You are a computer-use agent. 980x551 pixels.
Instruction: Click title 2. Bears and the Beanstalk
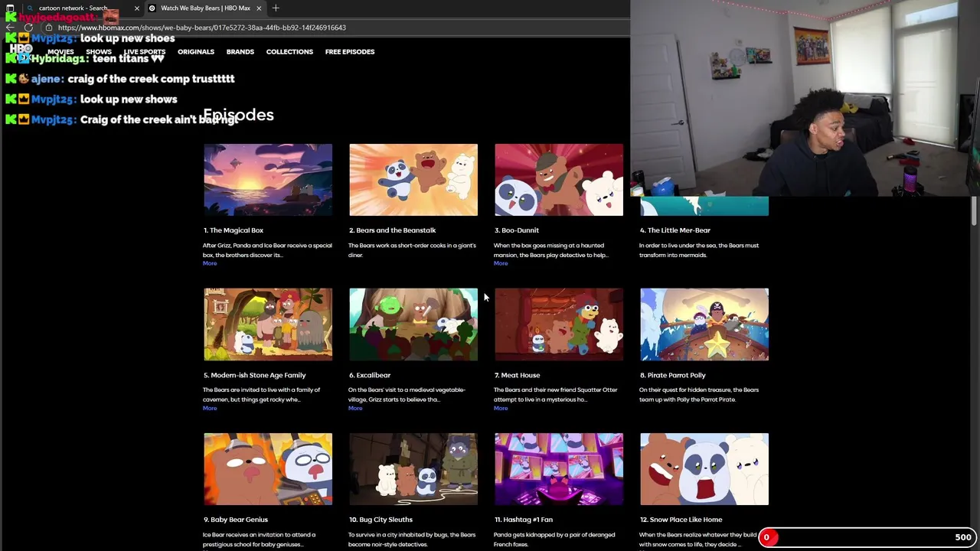click(x=393, y=230)
